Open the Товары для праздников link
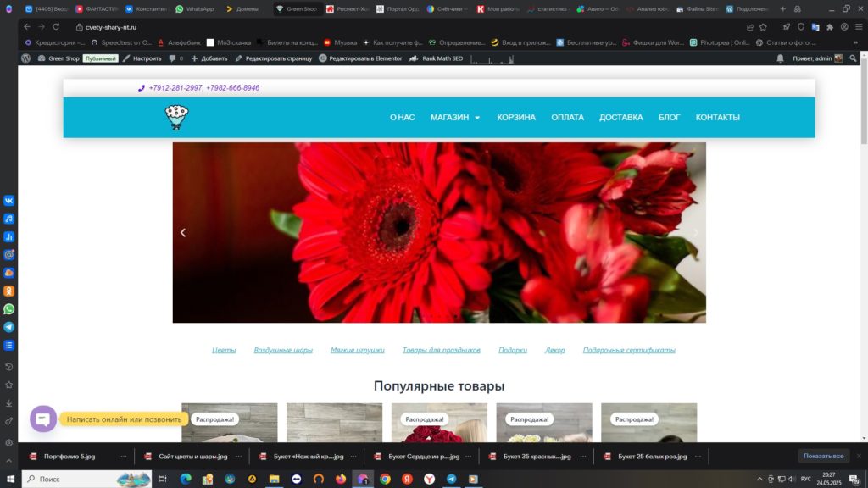The image size is (868, 488). point(441,350)
